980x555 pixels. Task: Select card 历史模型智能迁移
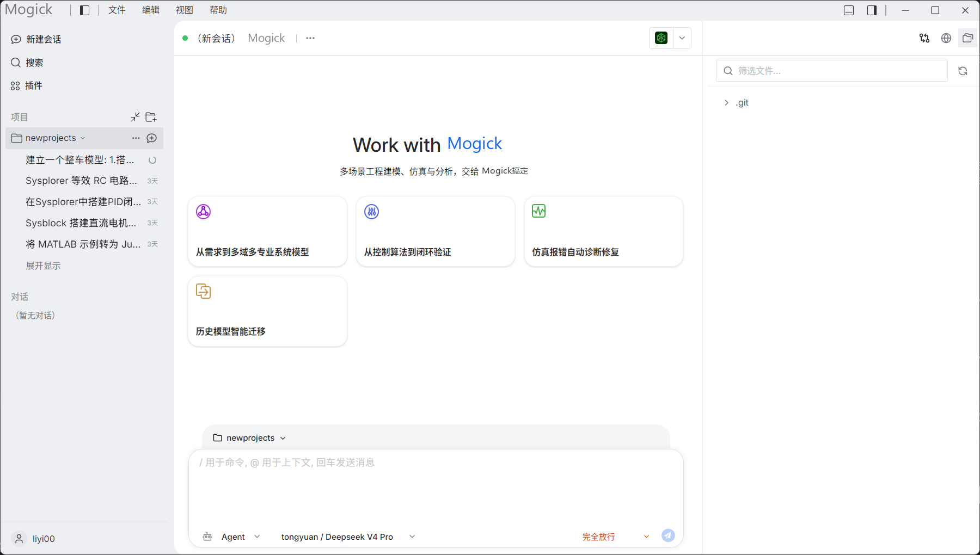click(x=267, y=311)
